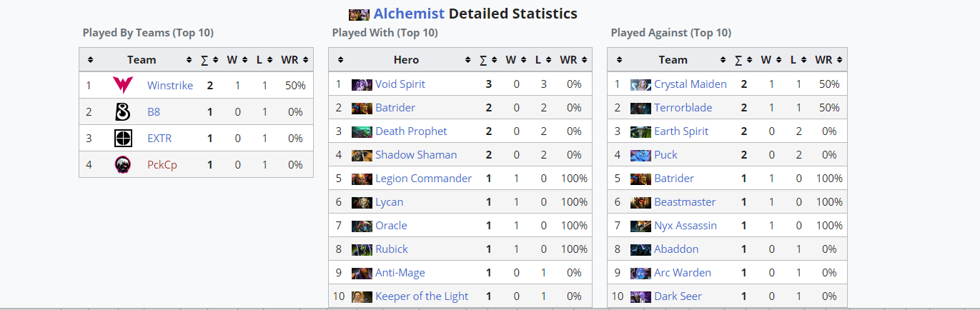Viewport: 980px width, 310px height.
Task: Open the Terrorblade link in Played Against
Action: point(686,108)
